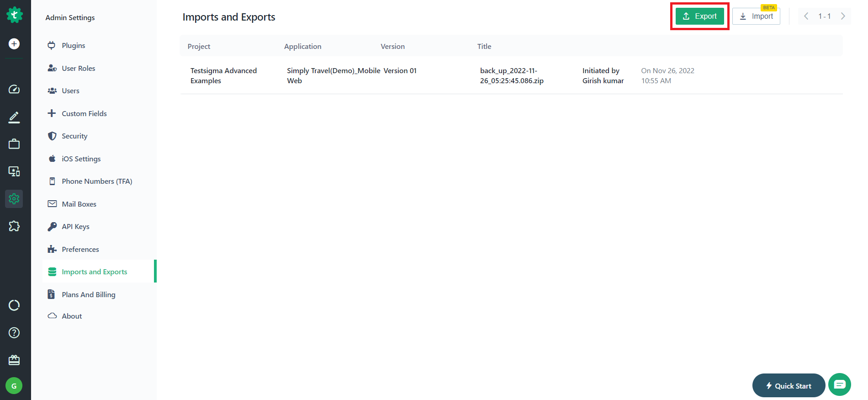Click the green Export button

700,16
